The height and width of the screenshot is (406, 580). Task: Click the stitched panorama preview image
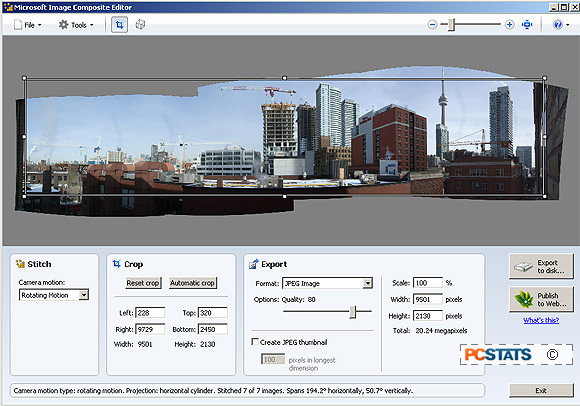coord(291,141)
